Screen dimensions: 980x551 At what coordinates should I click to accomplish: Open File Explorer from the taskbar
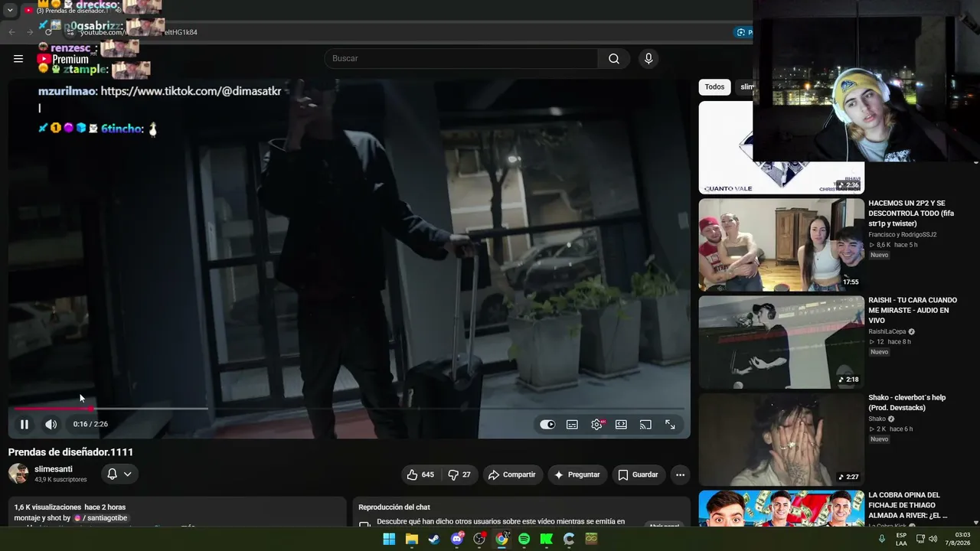pos(411,539)
